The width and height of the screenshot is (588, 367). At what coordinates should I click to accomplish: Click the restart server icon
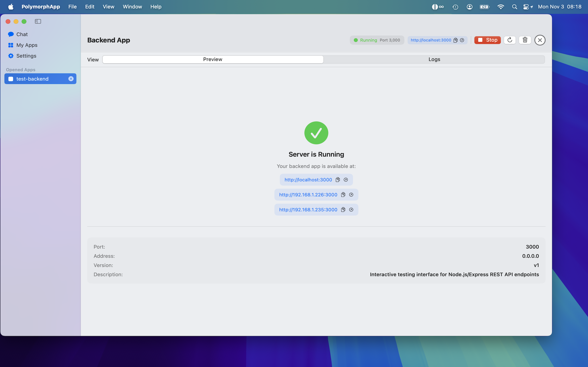coord(510,40)
